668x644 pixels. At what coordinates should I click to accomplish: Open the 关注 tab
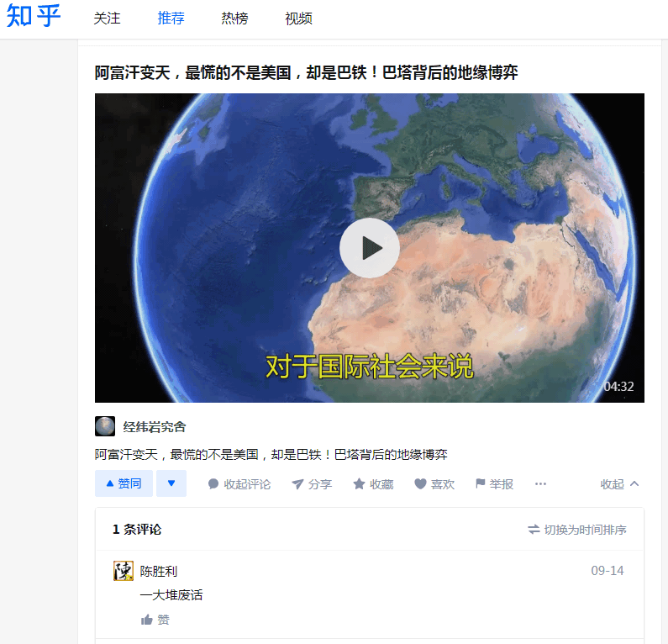[x=107, y=18]
